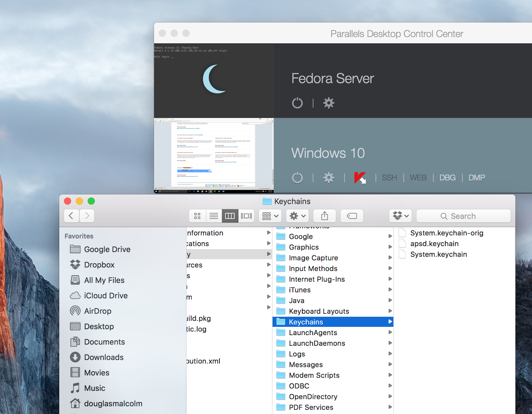Click DMP link for Windows 10
Viewport: 532px width, 414px height.
tap(476, 178)
